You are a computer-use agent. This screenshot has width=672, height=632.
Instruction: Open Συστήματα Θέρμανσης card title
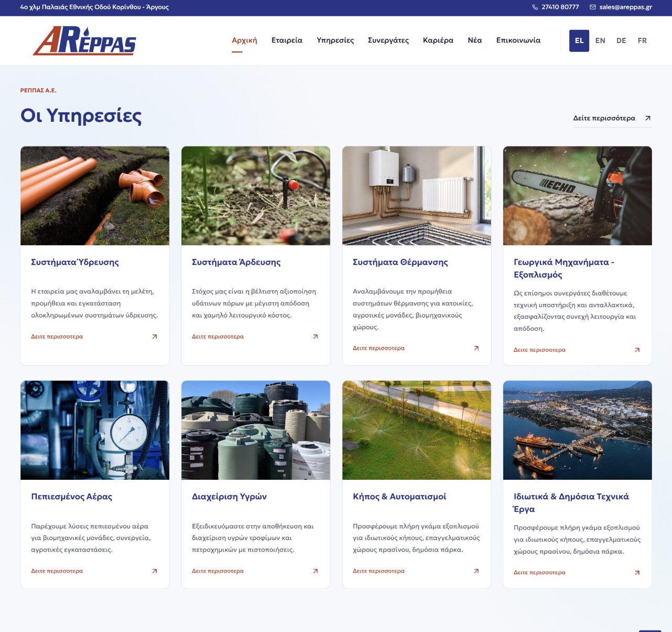(x=400, y=262)
